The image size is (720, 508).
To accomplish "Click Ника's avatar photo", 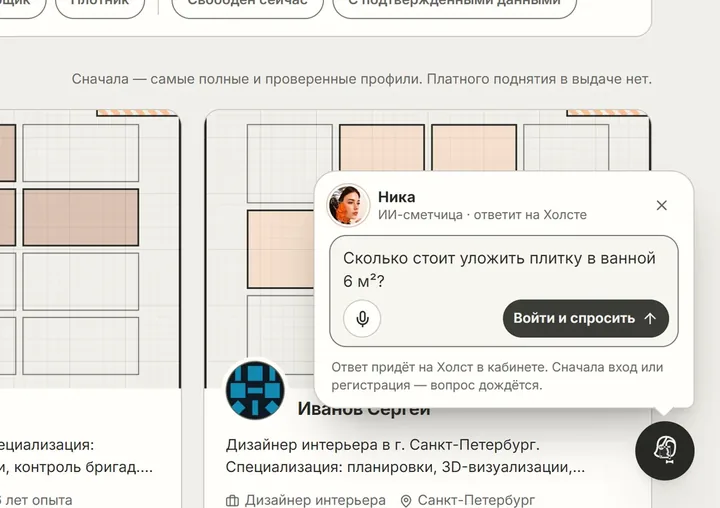I will (348, 205).
